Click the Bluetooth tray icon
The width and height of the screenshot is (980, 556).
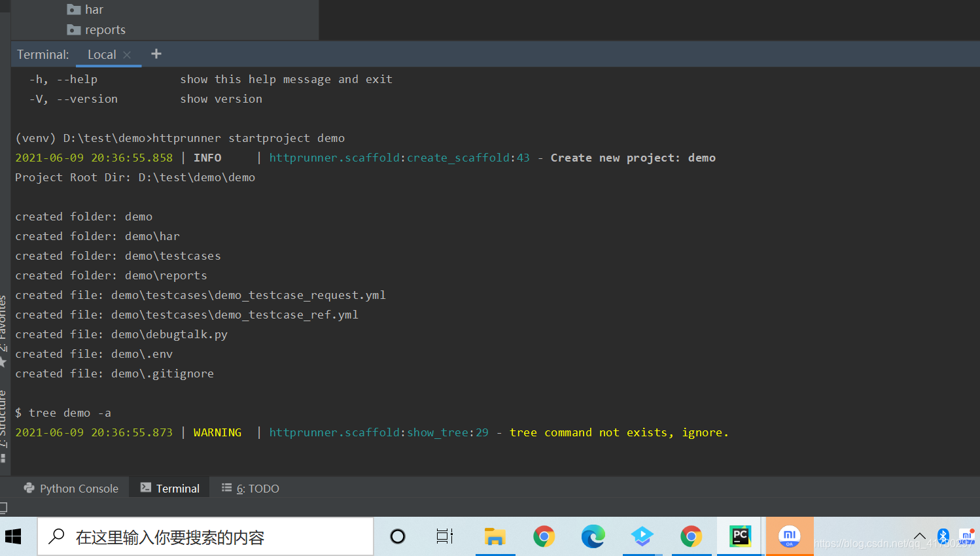tap(943, 536)
